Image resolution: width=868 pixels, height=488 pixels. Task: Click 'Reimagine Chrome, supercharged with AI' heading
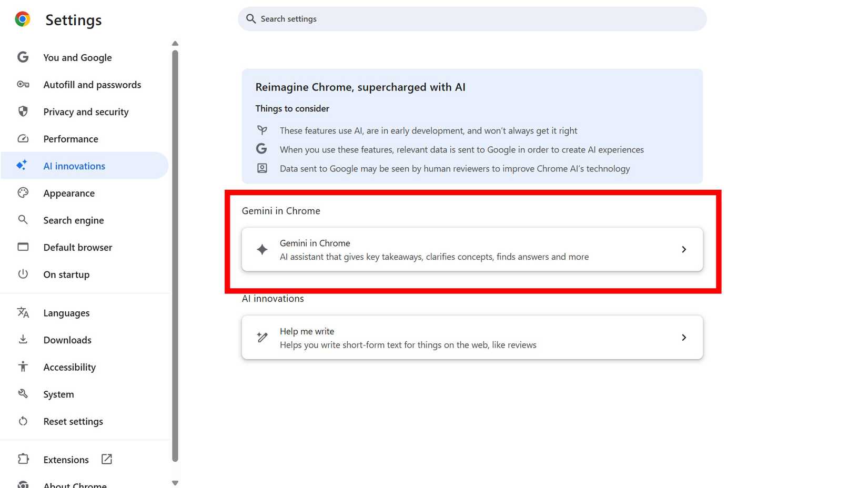[x=360, y=87]
